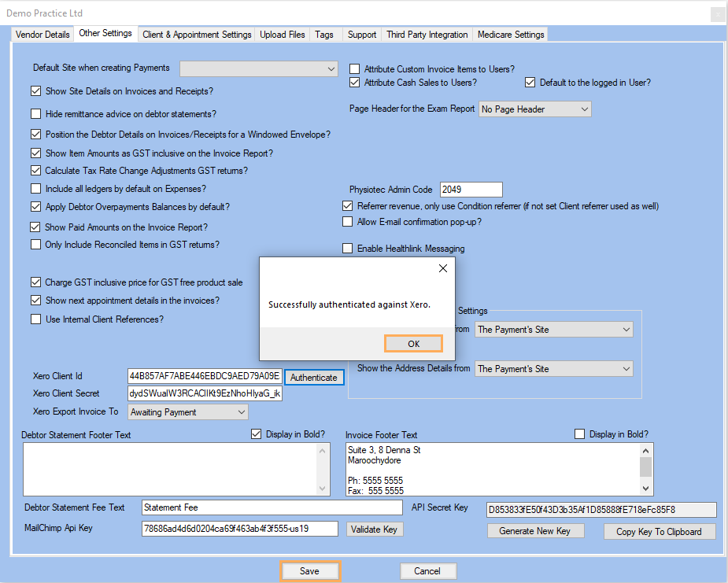This screenshot has width=728, height=583.
Task: Switch to the Vendor Details tab
Action: 43,35
